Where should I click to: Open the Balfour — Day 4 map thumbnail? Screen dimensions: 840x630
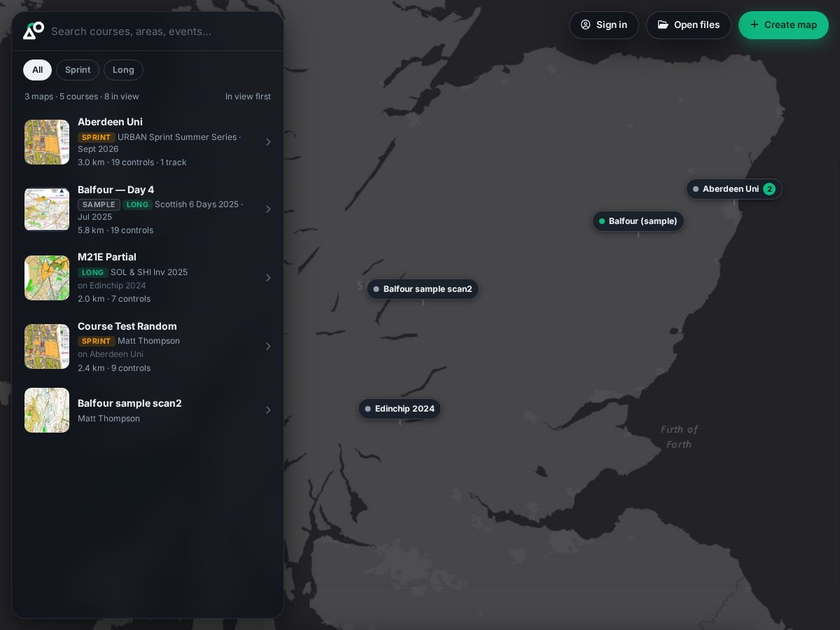tap(47, 209)
